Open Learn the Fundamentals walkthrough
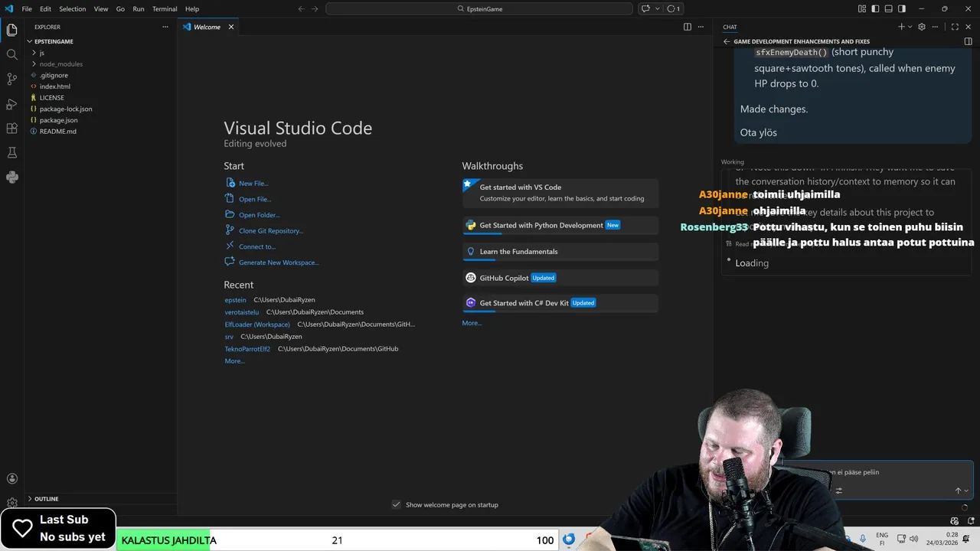The width and height of the screenshot is (980, 551). click(x=560, y=251)
